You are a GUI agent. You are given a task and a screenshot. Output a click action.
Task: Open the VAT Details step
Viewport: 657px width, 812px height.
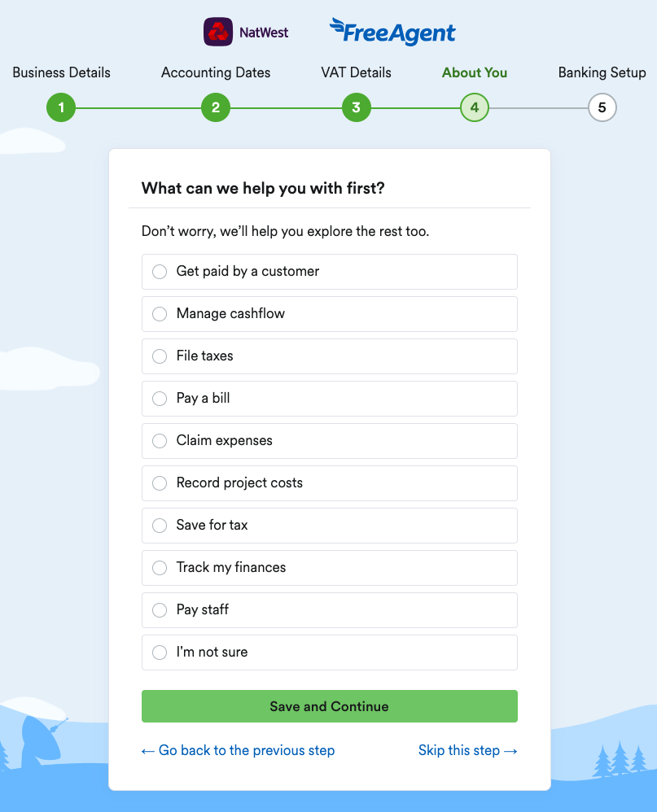(356, 72)
